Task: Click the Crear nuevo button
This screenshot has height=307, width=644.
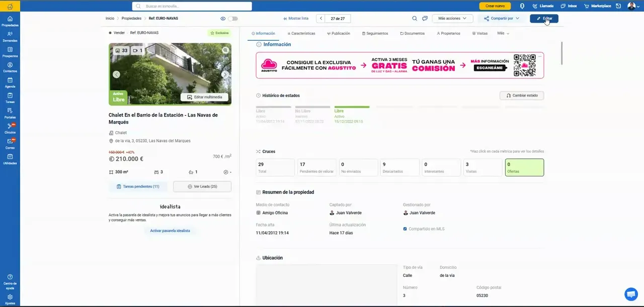Action: coord(495,6)
